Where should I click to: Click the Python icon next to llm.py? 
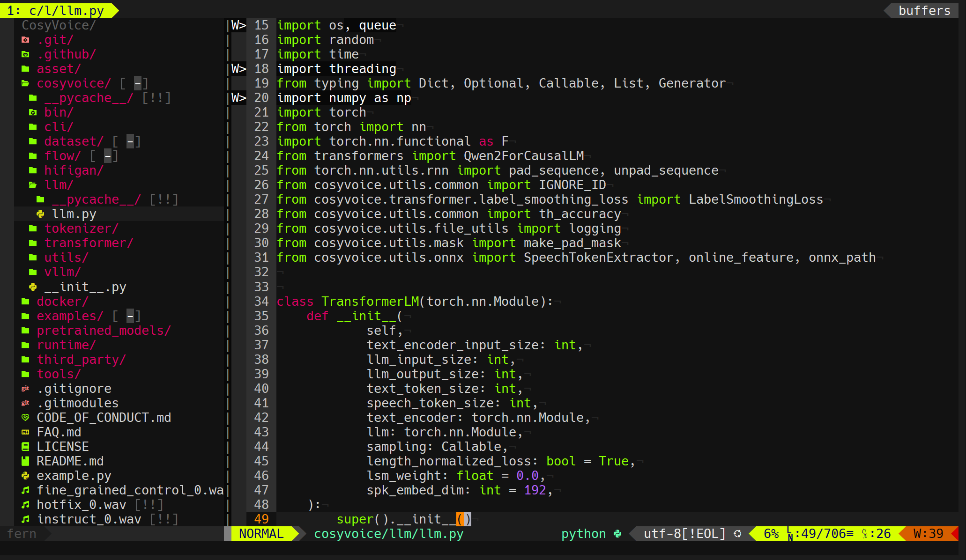click(39, 214)
